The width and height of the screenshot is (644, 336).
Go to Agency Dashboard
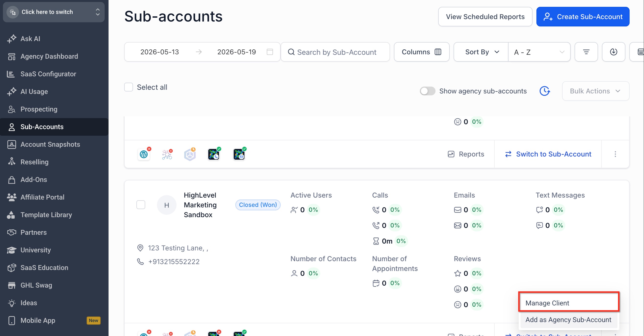click(x=54, y=56)
